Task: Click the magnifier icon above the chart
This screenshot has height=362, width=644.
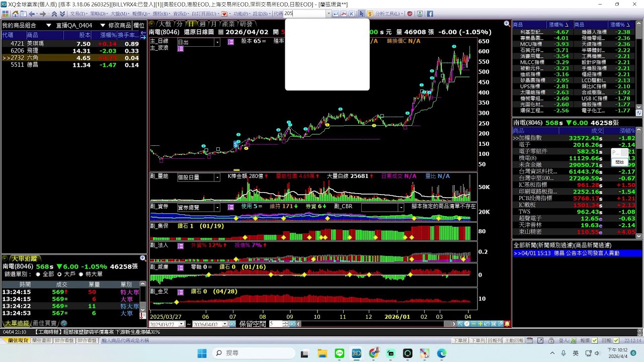Action: coord(507,24)
